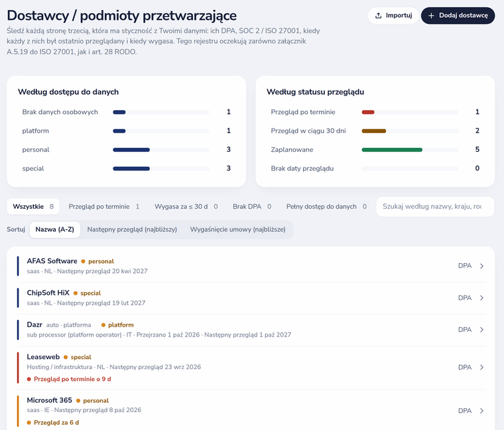Screen dimensions: 504x430
Task: Click the green Zaplanowane progress bar
Action: [392, 150]
